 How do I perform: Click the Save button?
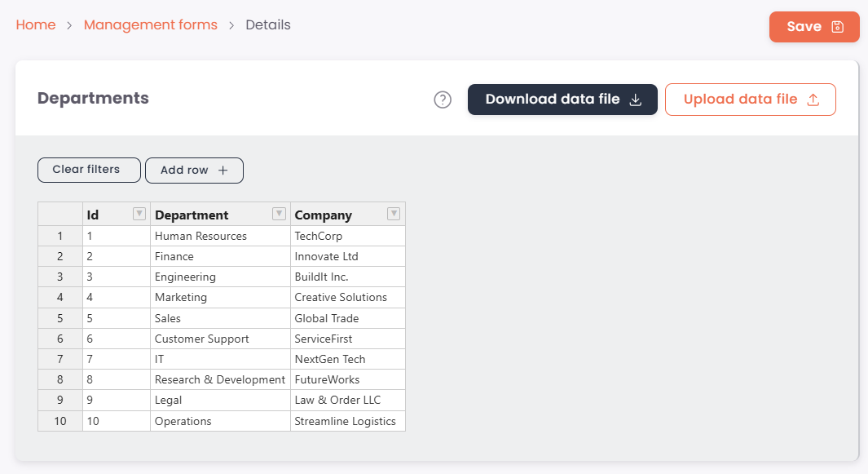click(x=814, y=27)
